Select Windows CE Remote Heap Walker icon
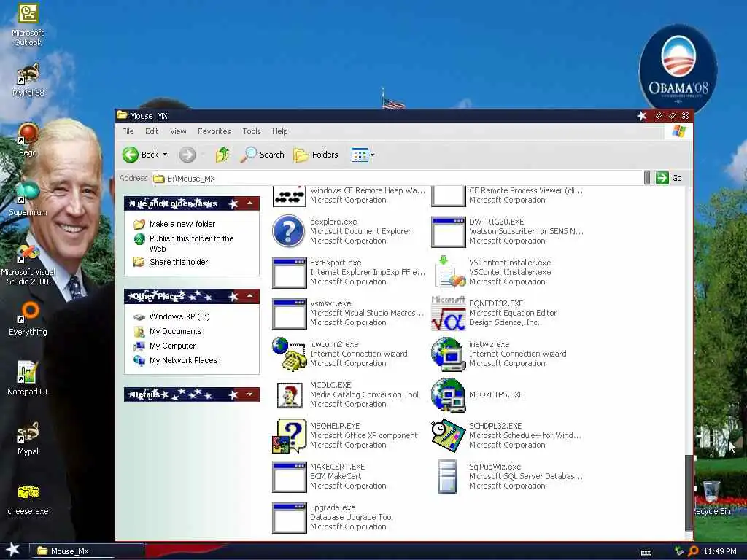The height and width of the screenshot is (560, 747). [x=289, y=196]
